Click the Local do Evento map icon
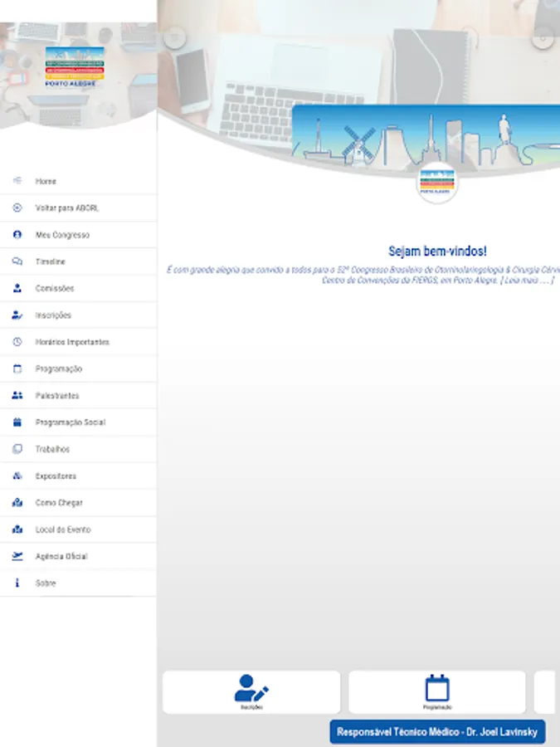 (17, 529)
